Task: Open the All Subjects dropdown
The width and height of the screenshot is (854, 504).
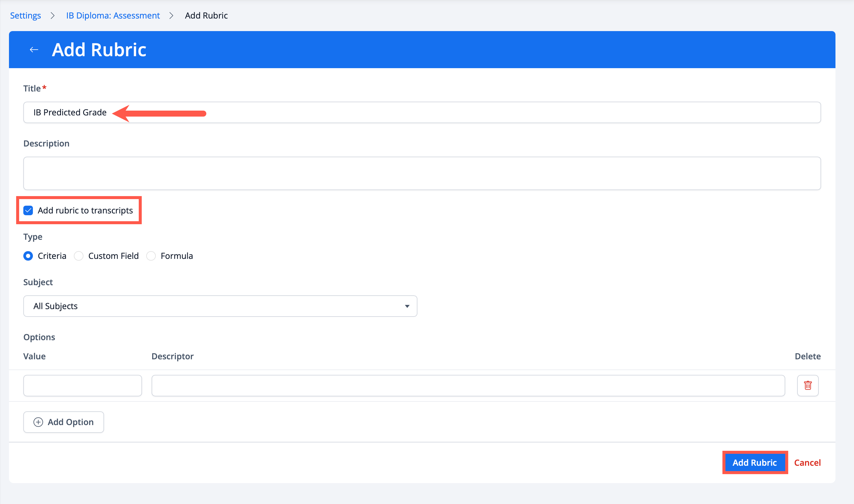Action: (220, 306)
